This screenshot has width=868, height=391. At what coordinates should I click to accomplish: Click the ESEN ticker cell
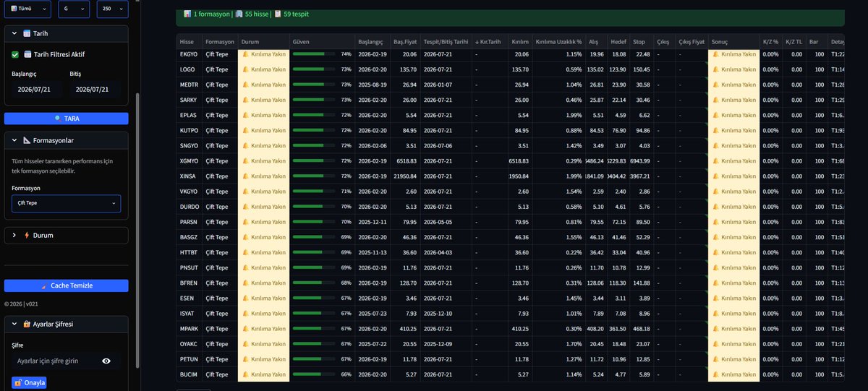pyautogui.click(x=189, y=298)
